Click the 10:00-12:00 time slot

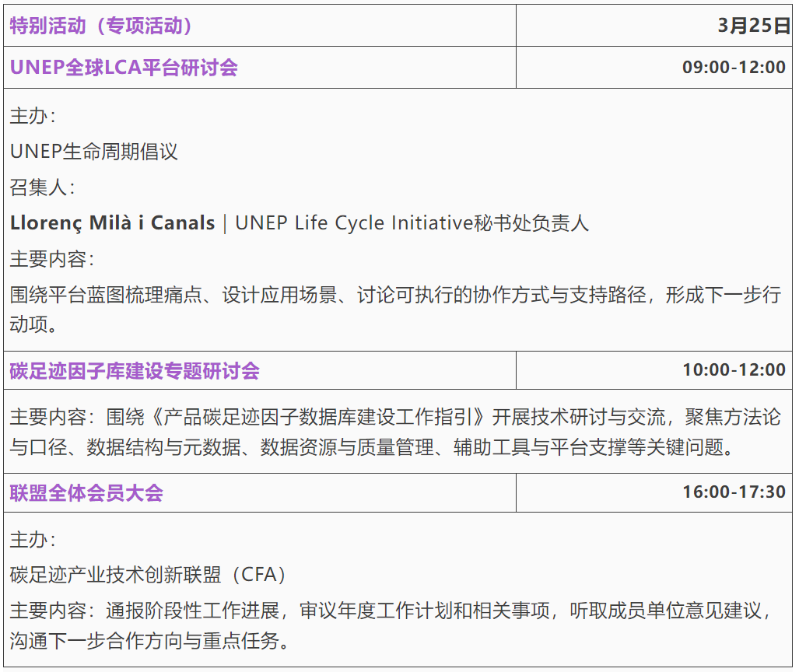point(734,370)
